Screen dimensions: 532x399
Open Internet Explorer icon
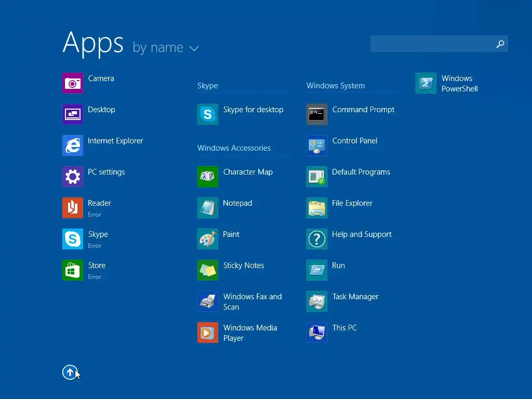coord(73,145)
